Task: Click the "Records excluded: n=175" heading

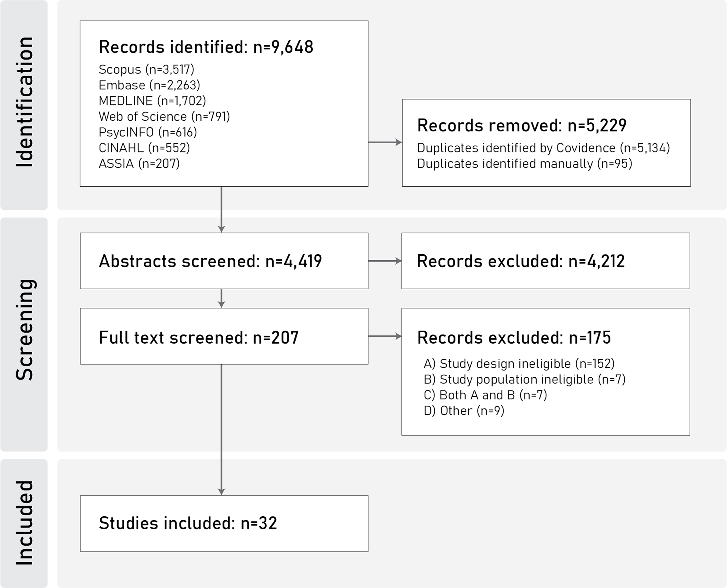Action: point(514,338)
